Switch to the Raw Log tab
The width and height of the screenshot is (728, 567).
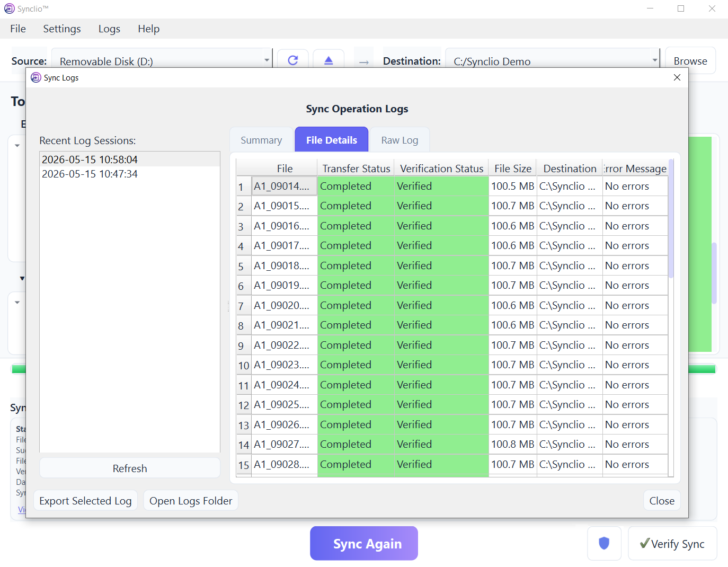point(399,140)
